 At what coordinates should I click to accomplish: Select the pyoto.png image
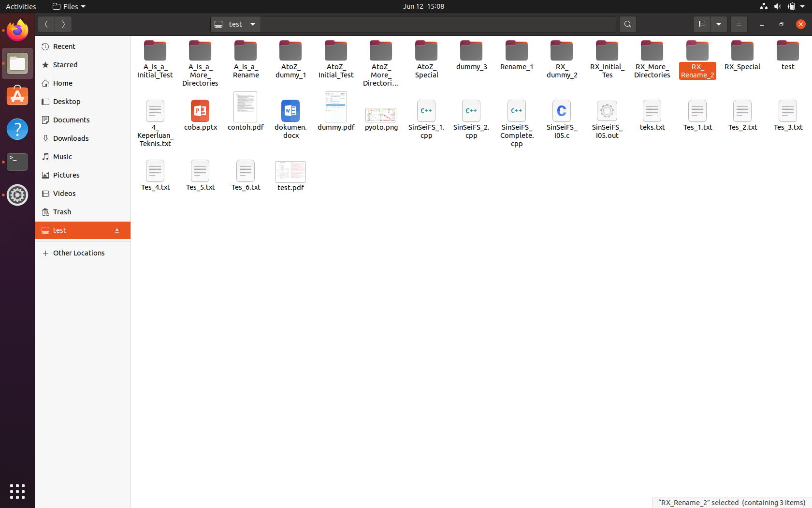tap(381, 115)
